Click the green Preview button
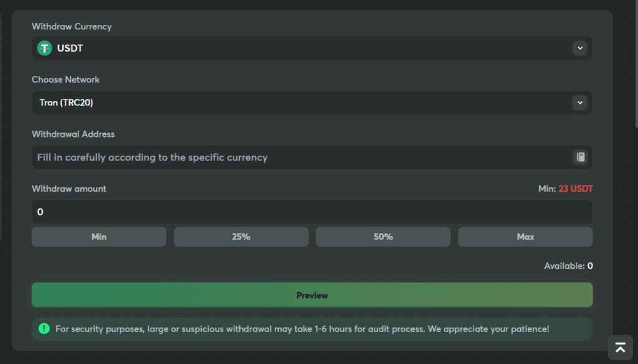Screen dimensions: 638x364 point(312,295)
